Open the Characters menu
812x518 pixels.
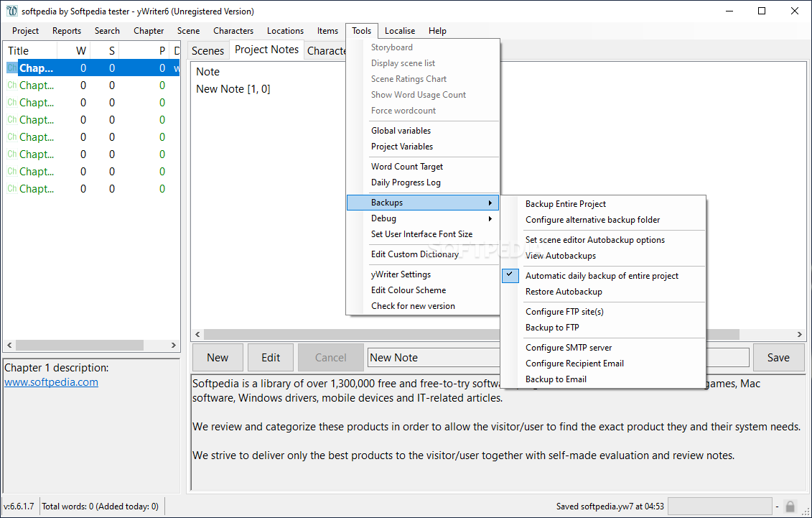point(233,31)
